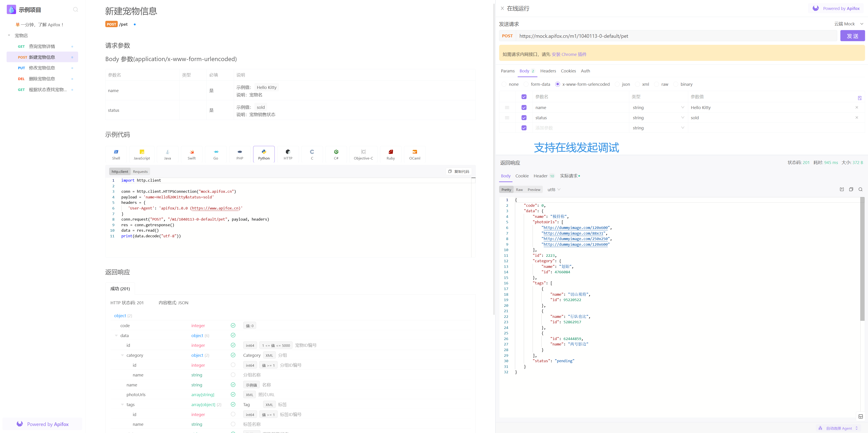Select the json body type radio
This screenshot has width=868, height=433.
(x=617, y=84)
